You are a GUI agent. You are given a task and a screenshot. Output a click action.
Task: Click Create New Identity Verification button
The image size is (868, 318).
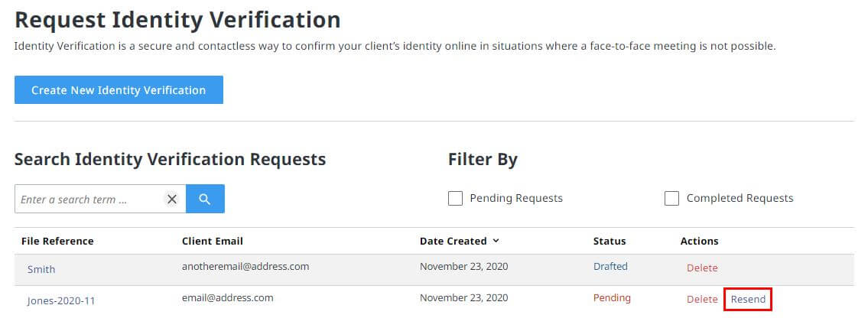point(119,90)
